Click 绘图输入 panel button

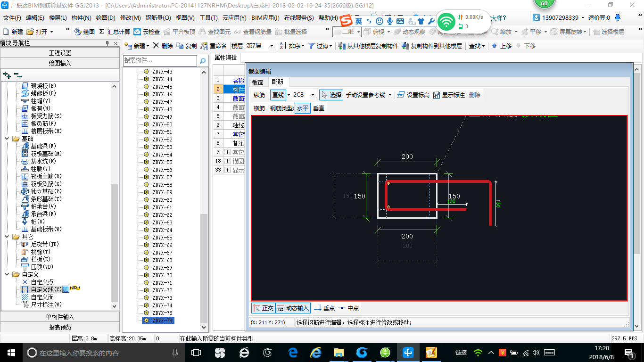[x=60, y=63]
